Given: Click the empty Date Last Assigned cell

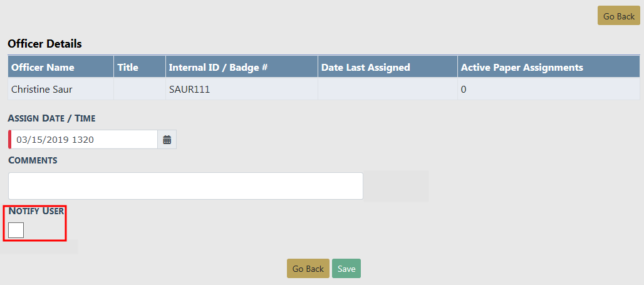Looking at the screenshot, I should tap(387, 90).
